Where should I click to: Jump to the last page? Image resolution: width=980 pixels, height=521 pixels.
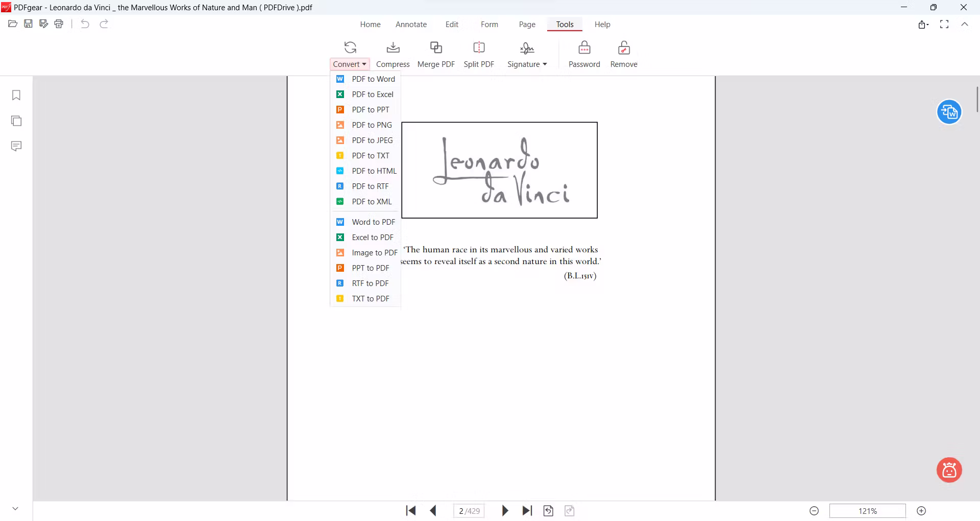(527, 511)
